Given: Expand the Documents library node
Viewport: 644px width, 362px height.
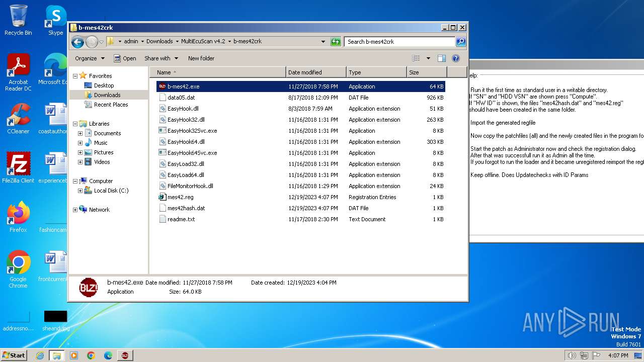Looking at the screenshot, I should pyautogui.click(x=80, y=133).
